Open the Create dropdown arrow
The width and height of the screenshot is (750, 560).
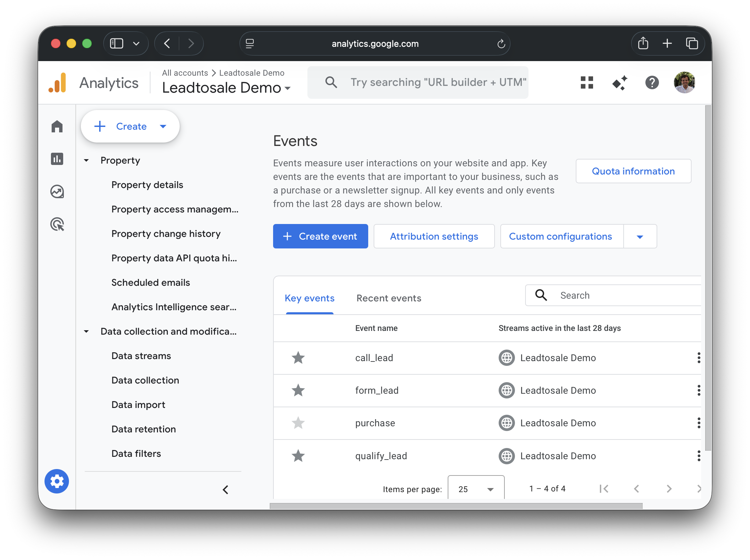click(163, 126)
